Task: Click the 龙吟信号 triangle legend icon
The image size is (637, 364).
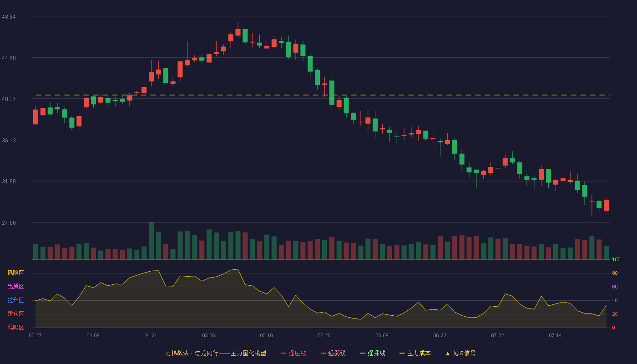Action: pyautogui.click(x=447, y=353)
